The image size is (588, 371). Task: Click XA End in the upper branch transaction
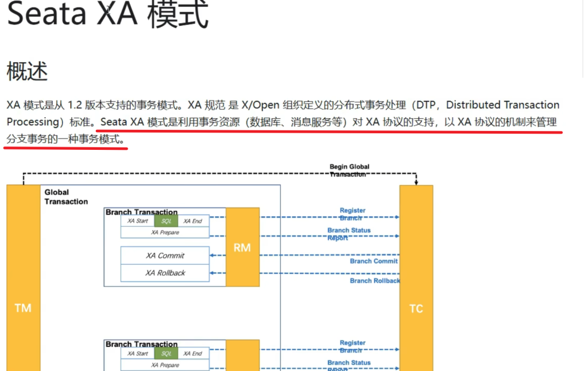point(192,221)
